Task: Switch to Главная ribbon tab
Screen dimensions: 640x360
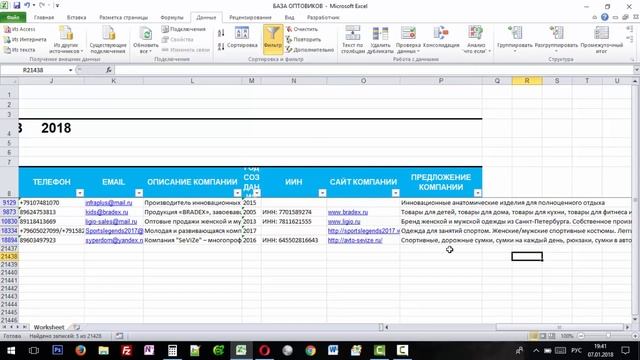Action: pyautogui.click(x=44, y=18)
